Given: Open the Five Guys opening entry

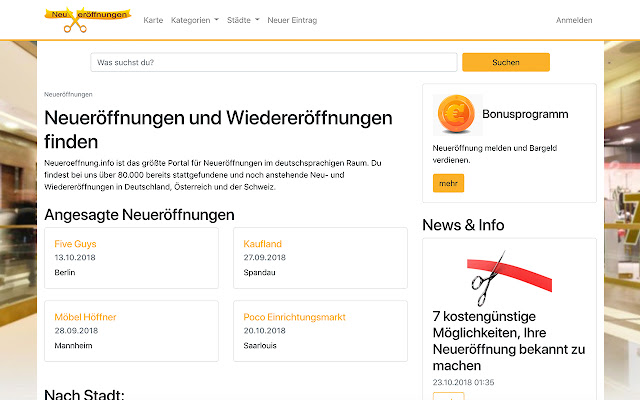Looking at the screenshot, I should coord(75,244).
